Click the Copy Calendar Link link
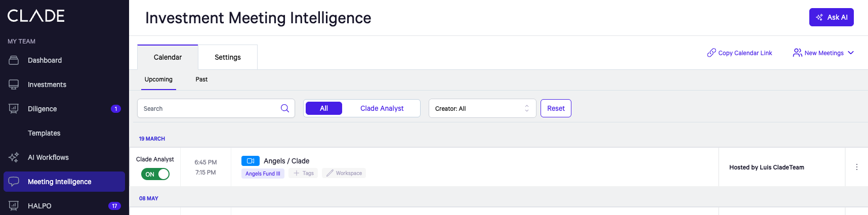Screen dimensions: 868x215 pyautogui.click(x=739, y=53)
